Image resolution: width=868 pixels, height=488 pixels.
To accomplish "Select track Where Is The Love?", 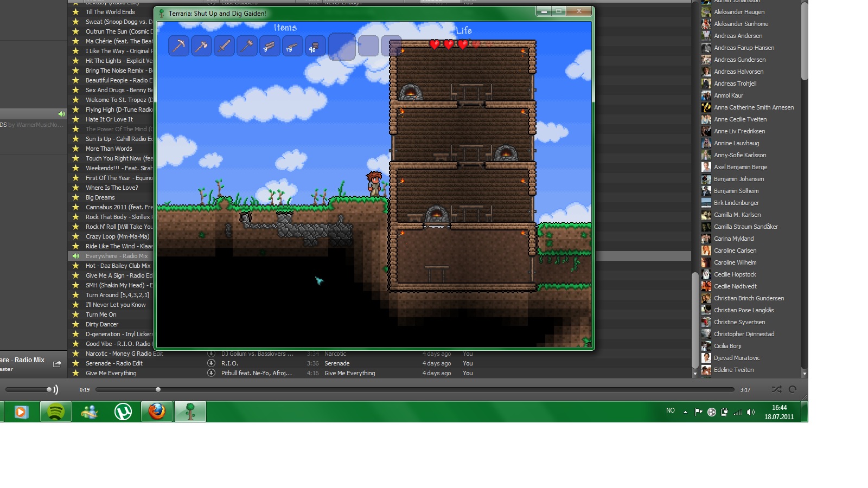I will tap(111, 188).
